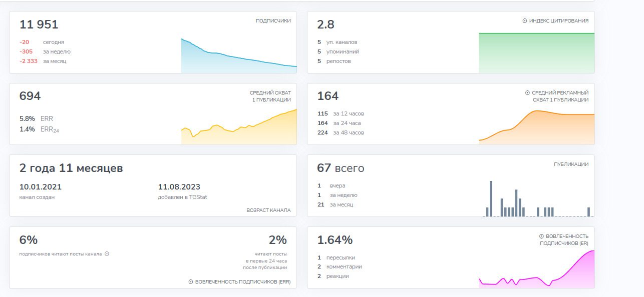Open the Подписчики card heading
Image resolution: width=644 pixels, height=297 pixels.
point(273,21)
